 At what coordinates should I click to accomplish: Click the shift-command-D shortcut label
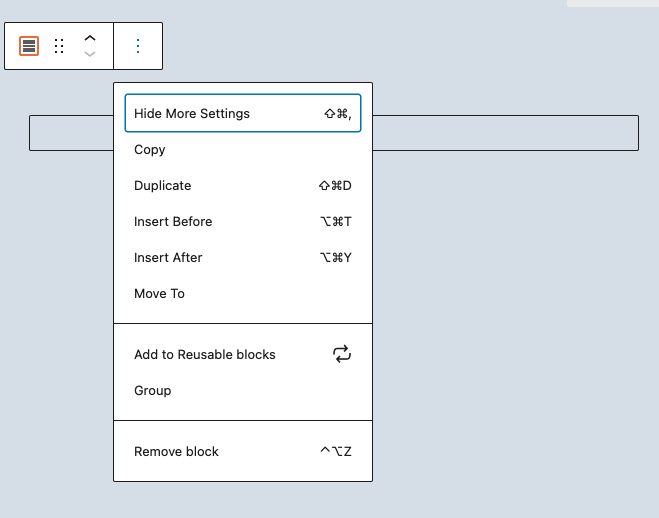pyautogui.click(x=335, y=186)
